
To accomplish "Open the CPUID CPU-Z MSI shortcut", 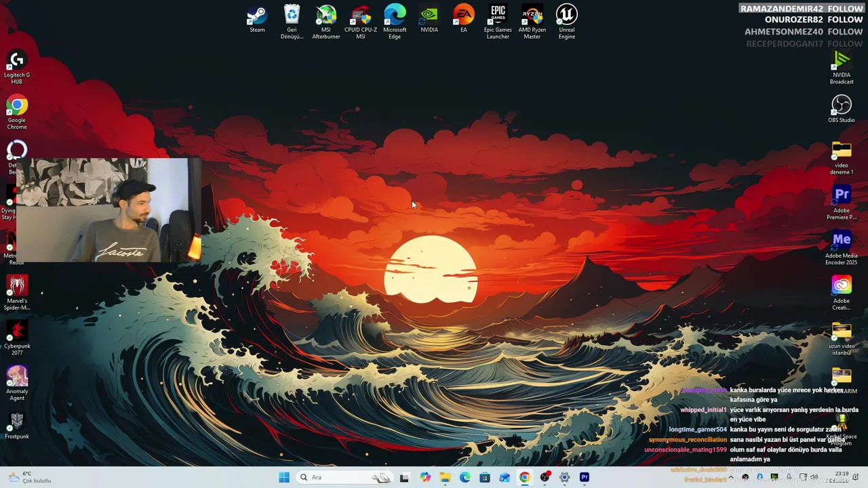I will click(361, 22).
